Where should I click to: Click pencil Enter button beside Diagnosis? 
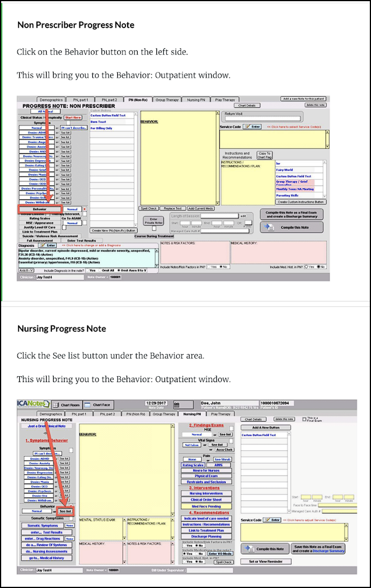pyautogui.click(x=48, y=245)
